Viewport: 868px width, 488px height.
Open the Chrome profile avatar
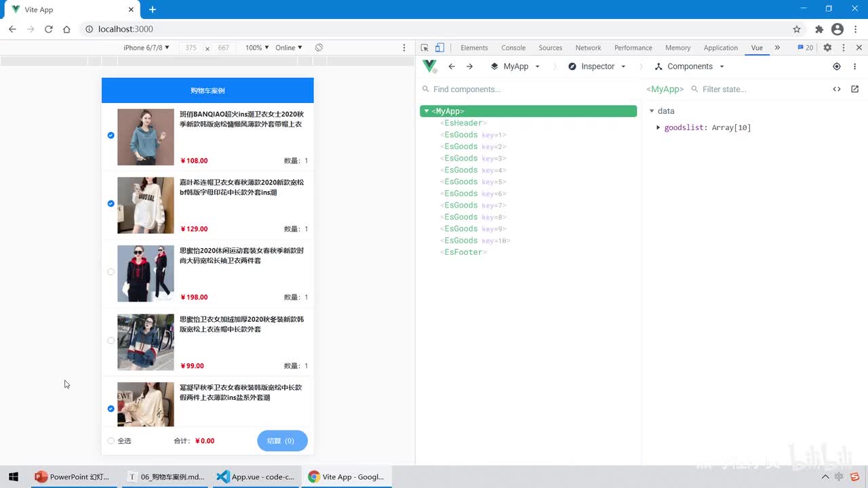coord(837,29)
